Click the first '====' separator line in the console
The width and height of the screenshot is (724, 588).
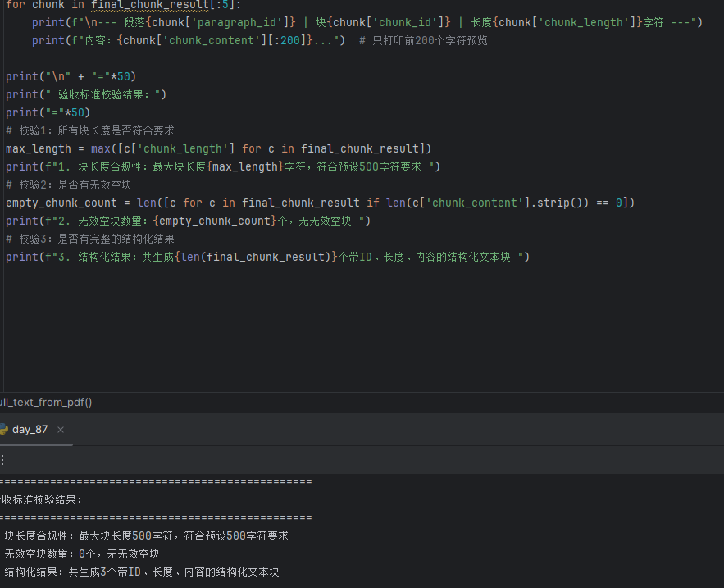point(156,481)
